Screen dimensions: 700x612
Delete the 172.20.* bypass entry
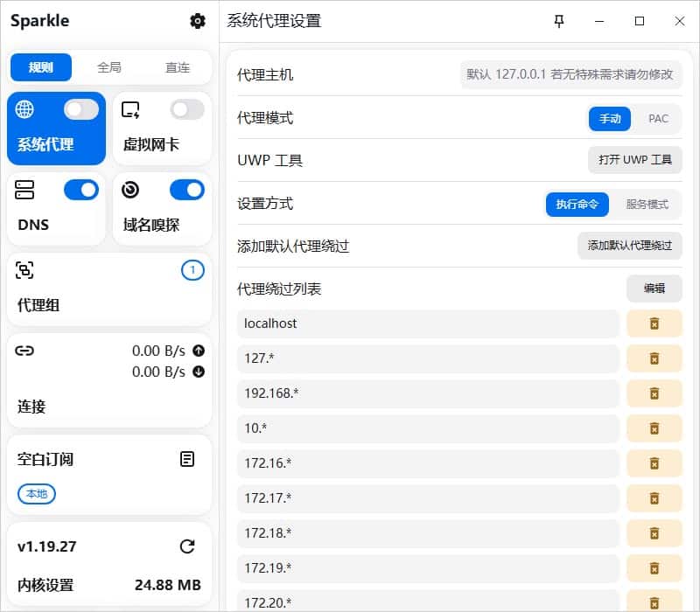click(x=654, y=602)
